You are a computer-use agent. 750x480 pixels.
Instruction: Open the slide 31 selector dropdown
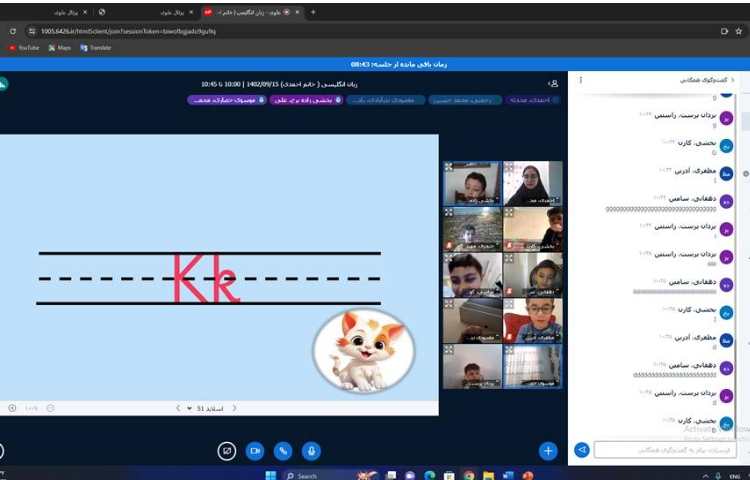click(206, 408)
